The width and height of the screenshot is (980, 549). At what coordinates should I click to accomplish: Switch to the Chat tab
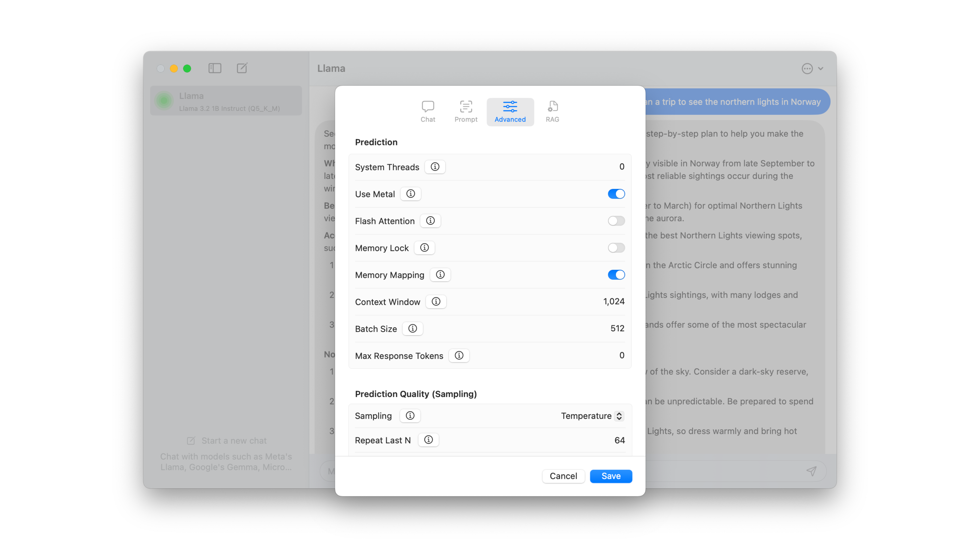pos(428,112)
